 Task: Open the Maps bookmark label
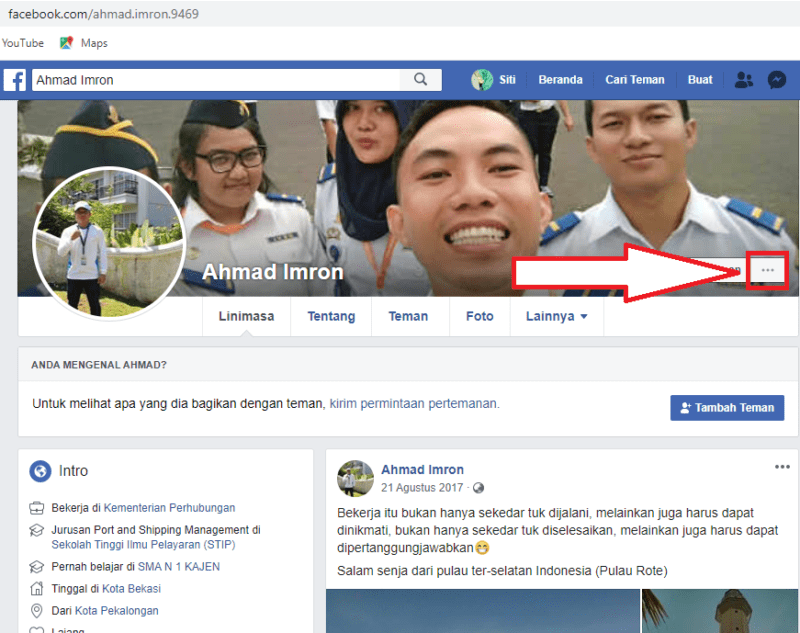[94, 43]
